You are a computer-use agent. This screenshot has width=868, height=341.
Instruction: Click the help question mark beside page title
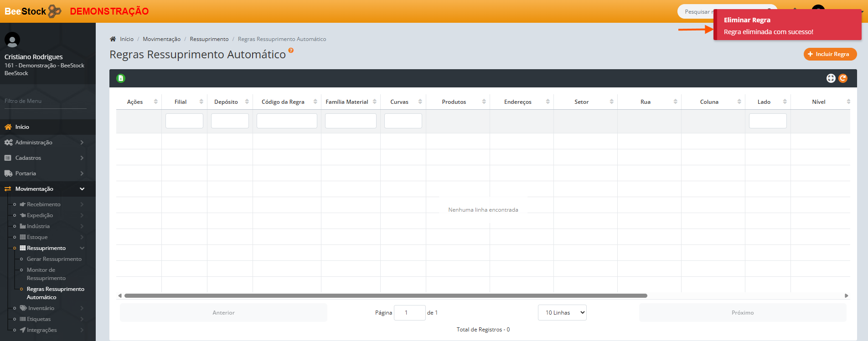click(x=291, y=51)
